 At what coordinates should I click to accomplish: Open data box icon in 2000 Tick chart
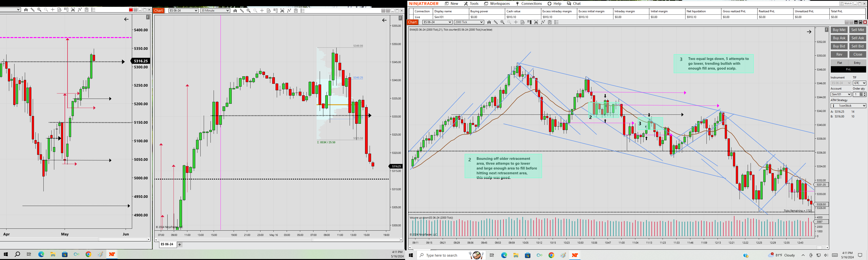(x=523, y=22)
